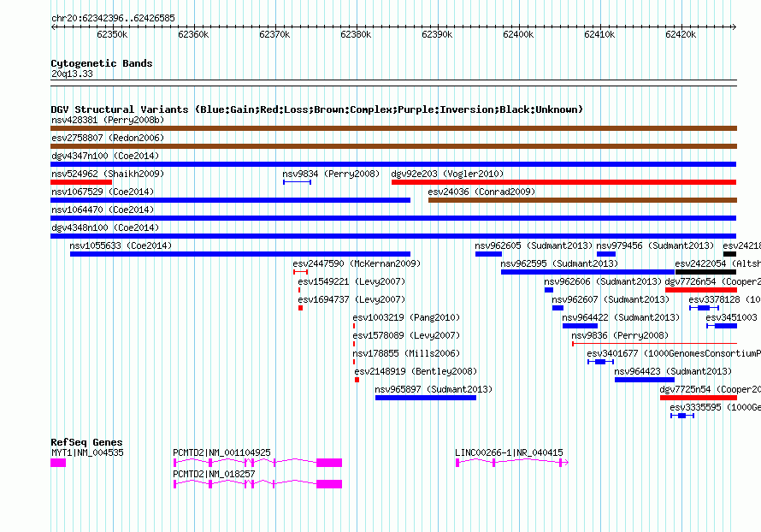This screenshot has width=761, height=532.
Task: Open the nsv965897 (Sudmant2013) blue bar
Action: click(x=426, y=398)
